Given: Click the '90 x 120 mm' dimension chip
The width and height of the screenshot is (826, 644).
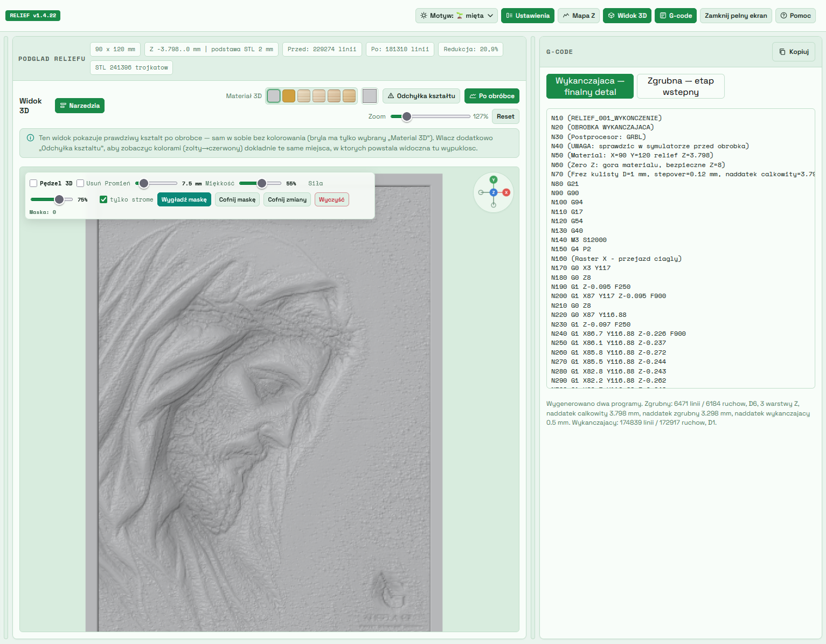Looking at the screenshot, I should point(115,49).
